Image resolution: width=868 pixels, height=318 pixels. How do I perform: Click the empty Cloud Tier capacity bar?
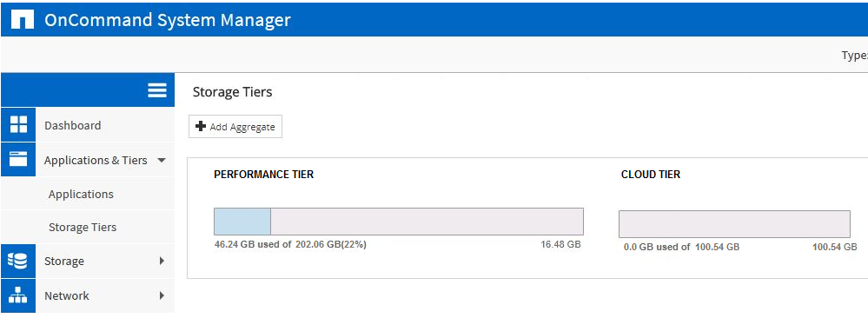tap(734, 224)
